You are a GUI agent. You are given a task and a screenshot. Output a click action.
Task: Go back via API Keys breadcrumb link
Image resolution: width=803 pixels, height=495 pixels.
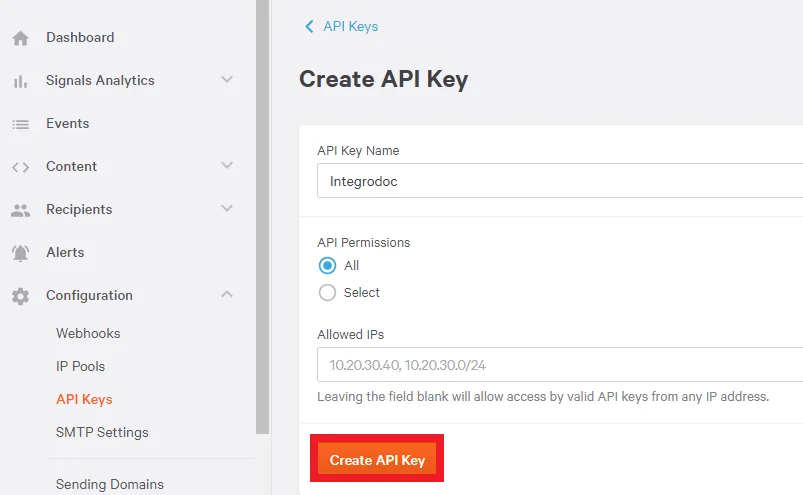pyautogui.click(x=350, y=27)
